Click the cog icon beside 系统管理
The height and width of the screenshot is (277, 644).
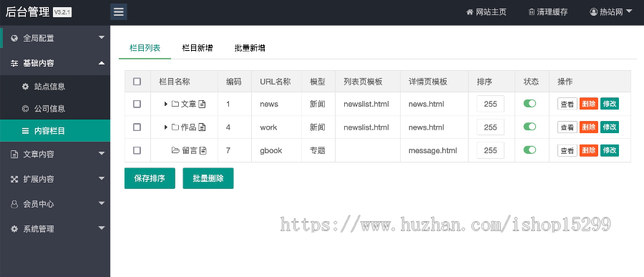point(14,229)
